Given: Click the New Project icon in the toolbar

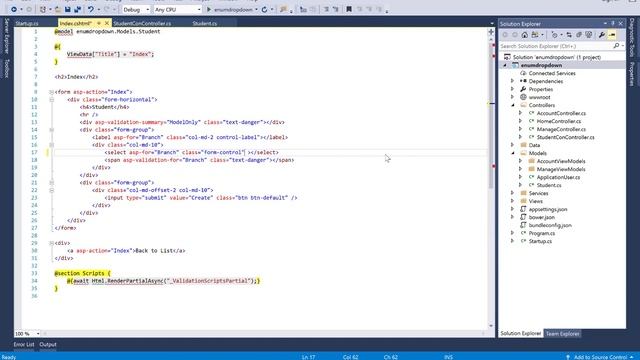Looking at the screenshot, I should pyautogui.click(x=43, y=9).
